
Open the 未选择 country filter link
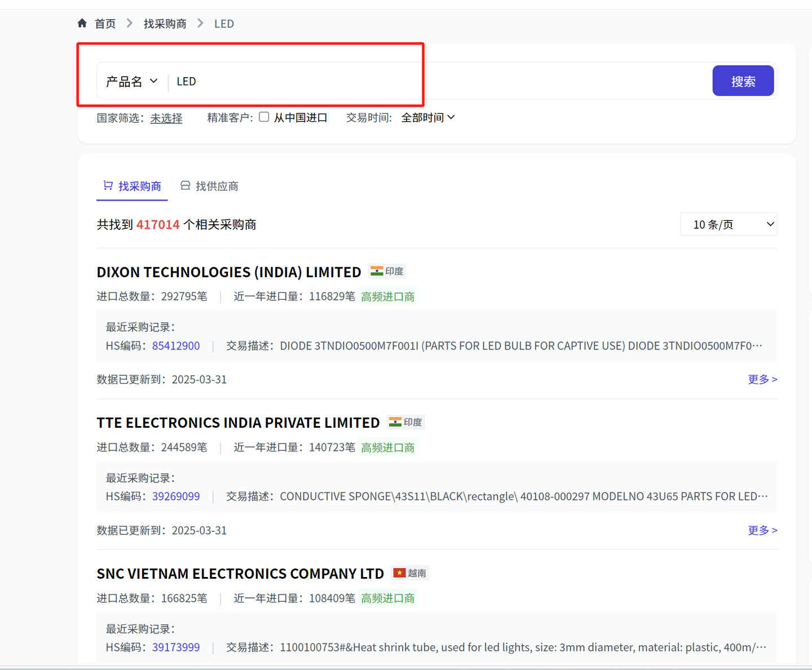coord(166,118)
